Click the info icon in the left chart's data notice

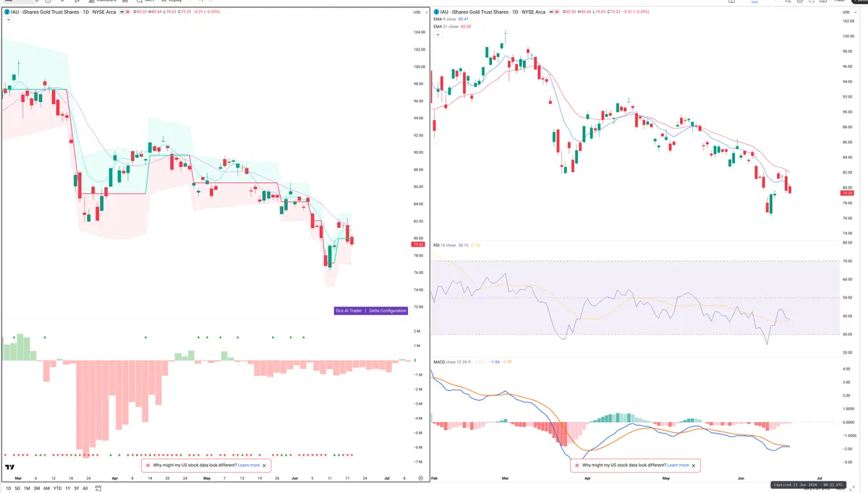click(148, 466)
